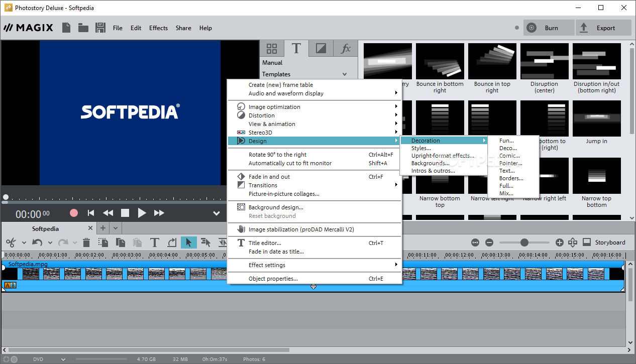The width and height of the screenshot is (636, 364).
Task: Click the scissors cut tool
Action: 11,242
